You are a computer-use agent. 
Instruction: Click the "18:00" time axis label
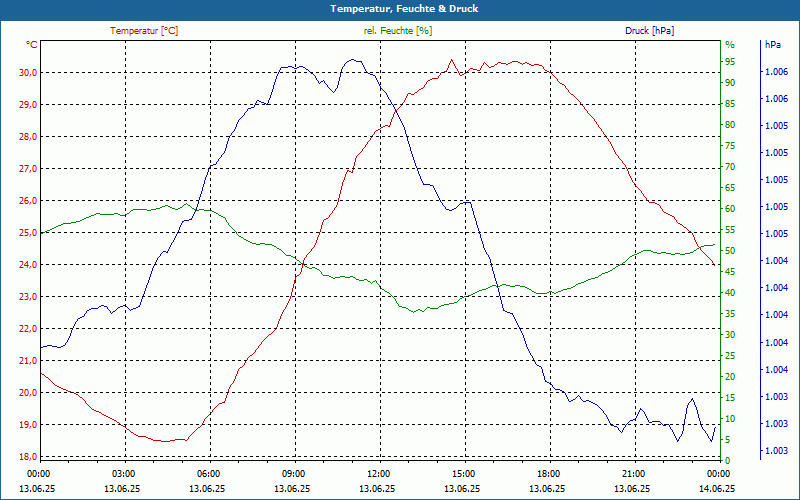point(547,474)
